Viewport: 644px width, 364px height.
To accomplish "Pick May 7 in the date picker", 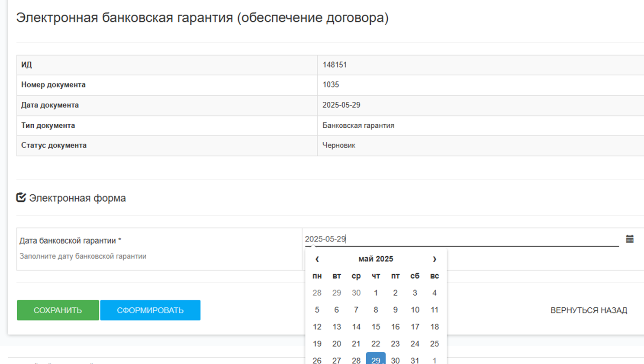I will coord(356,310).
